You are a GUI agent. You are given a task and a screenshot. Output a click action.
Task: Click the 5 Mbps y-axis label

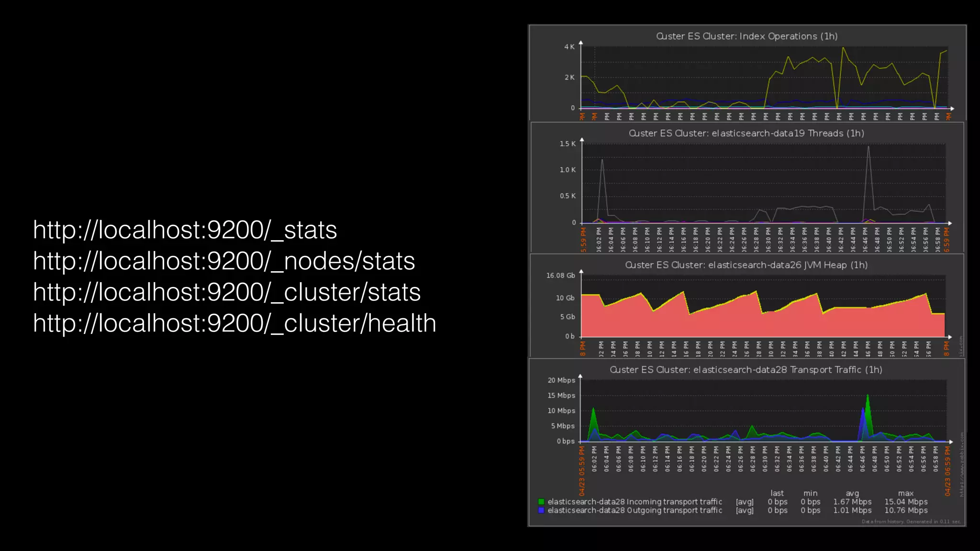pyautogui.click(x=563, y=426)
